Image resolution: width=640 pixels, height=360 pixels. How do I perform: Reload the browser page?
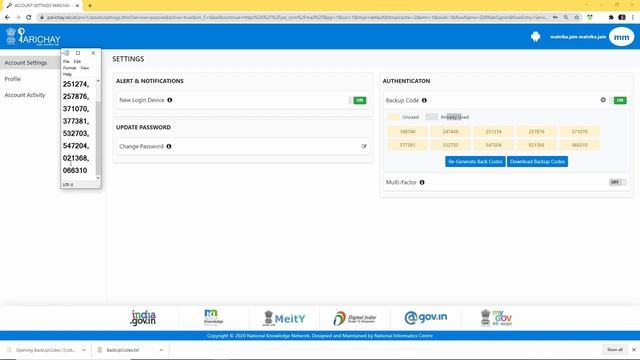(29, 17)
